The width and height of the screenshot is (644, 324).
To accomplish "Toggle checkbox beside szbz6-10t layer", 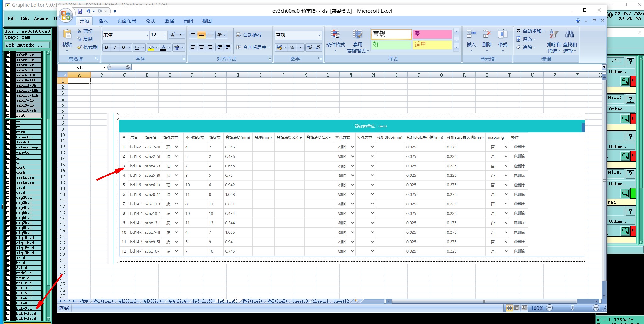I will tap(8, 75).
